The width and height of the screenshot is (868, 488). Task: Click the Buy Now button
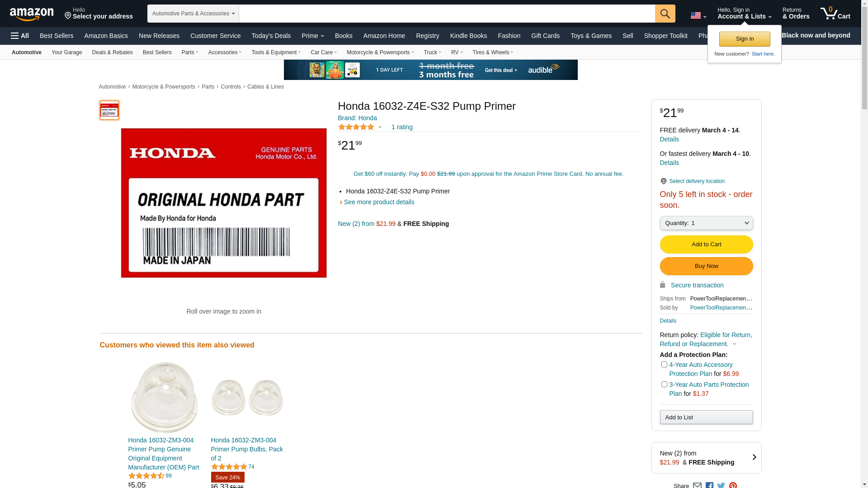pyautogui.click(x=706, y=266)
